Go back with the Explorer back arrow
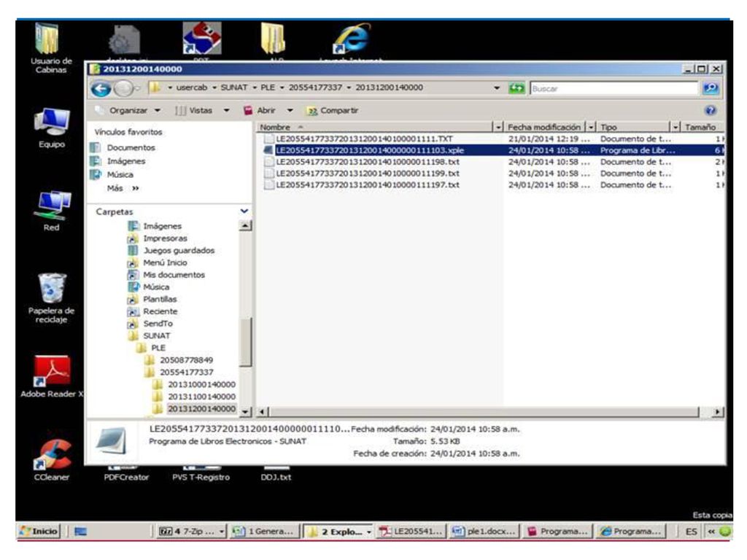This screenshot has height=560, width=747. point(101,88)
